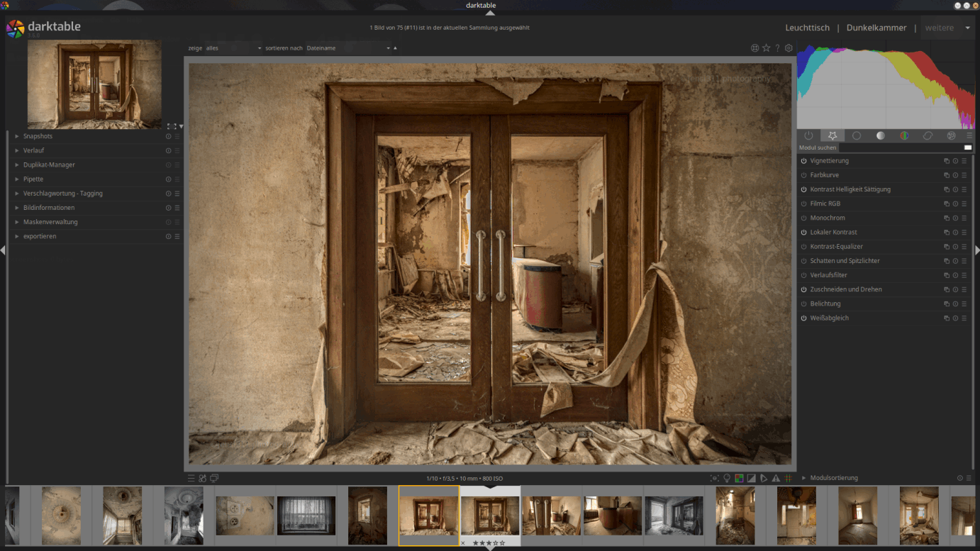The height and width of the screenshot is (551, 980).
Task: Show the active modules group (power icon)
Action: pos(808,135)
